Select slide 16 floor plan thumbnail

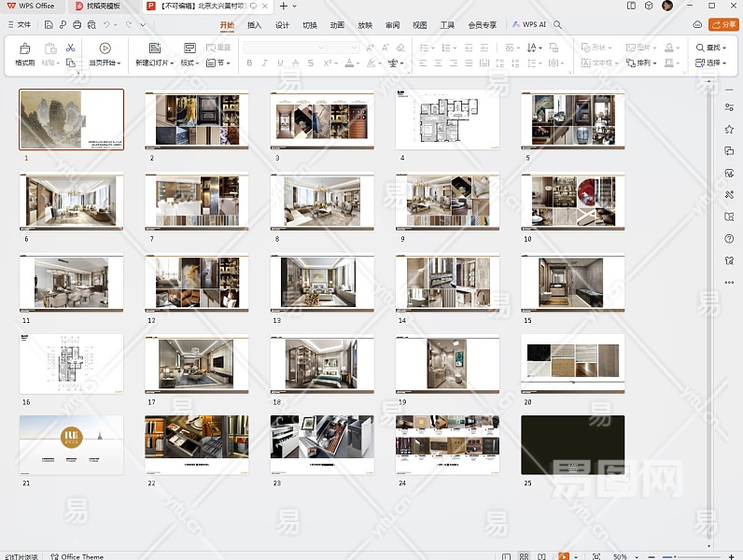pyautogui.click(x=71, y=364)
